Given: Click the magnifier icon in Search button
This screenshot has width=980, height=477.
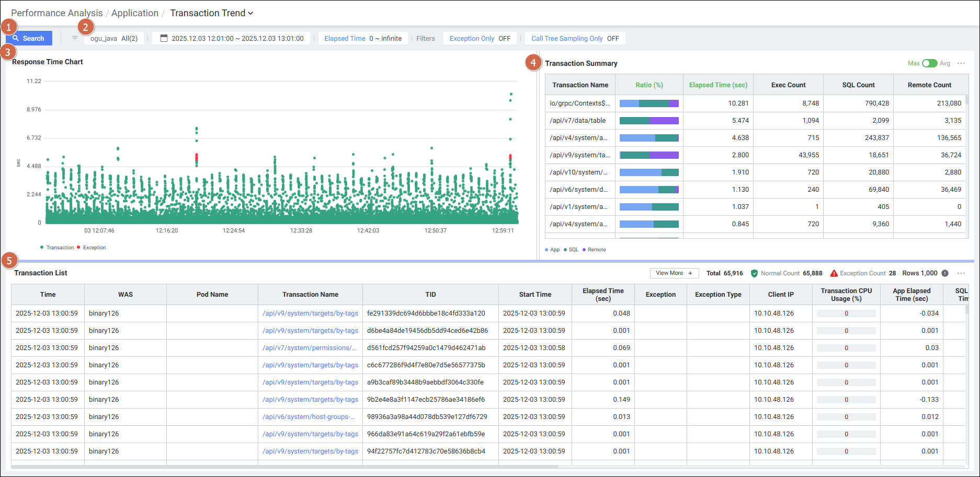Looking at the screenshot, I should tap(16, 38).
